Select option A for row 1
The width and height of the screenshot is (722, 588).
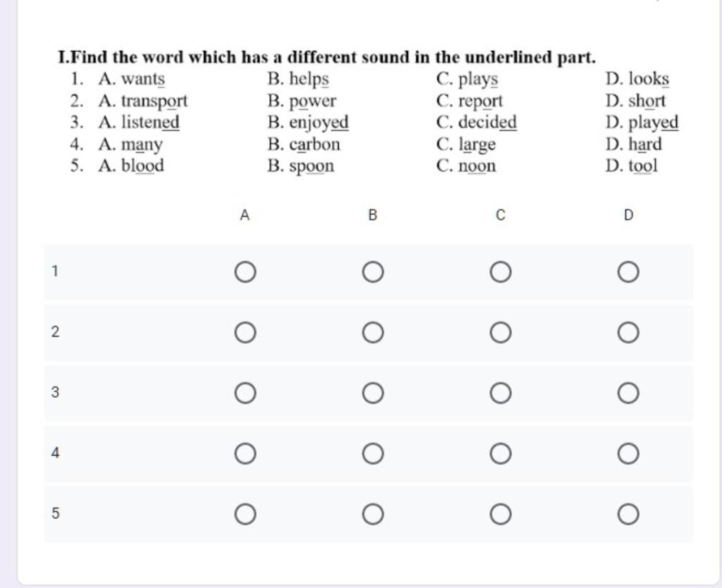click(x=245, y=271)
